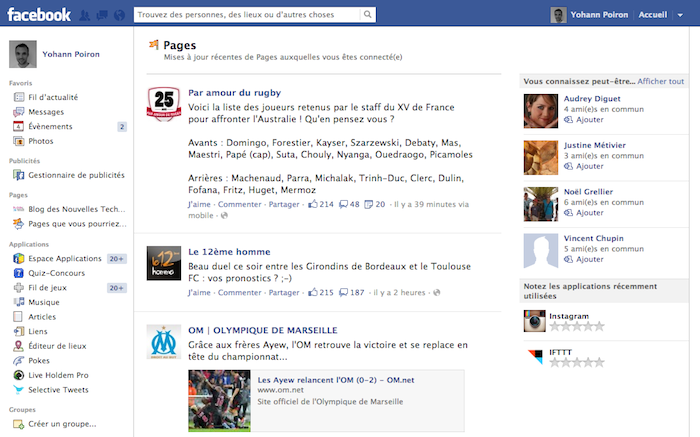Open account menu dropdown arrow
The width and height of the screenshot is (700, 437).
point(680,15)
